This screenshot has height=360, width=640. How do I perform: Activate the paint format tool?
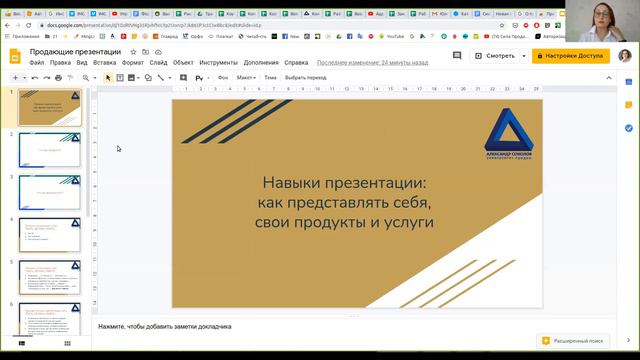70,78
